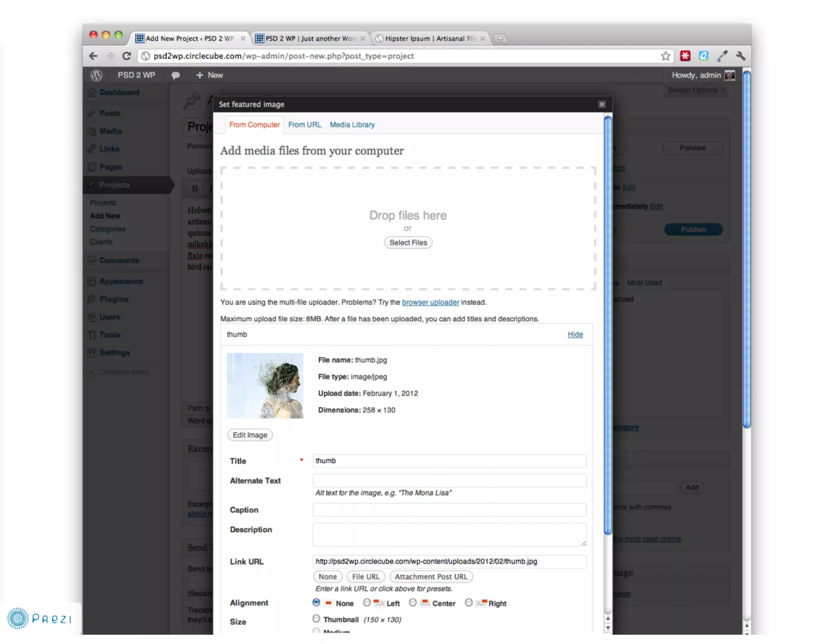Open the Chrome wrench menu
The image size is (834, 644).
(x=740, y=56)
